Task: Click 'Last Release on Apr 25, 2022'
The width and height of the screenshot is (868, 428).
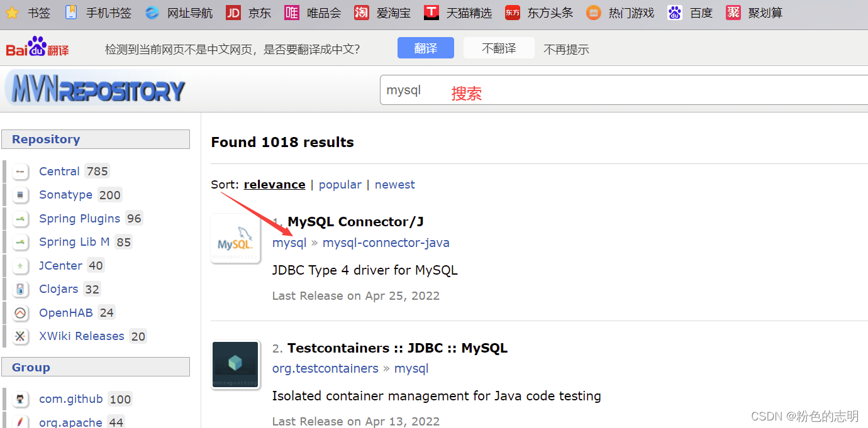Action: click(x=356, y=296)
